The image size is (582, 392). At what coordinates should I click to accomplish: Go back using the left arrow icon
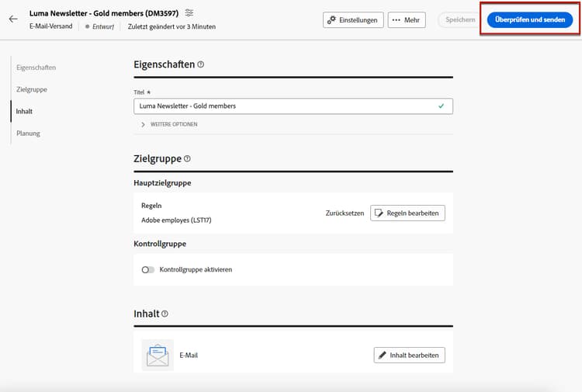(13, 19)
